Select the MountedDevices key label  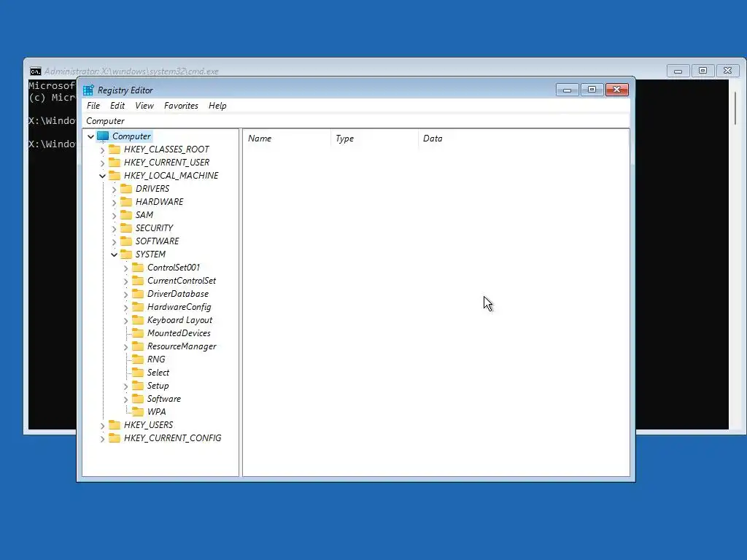pos(179,332)
